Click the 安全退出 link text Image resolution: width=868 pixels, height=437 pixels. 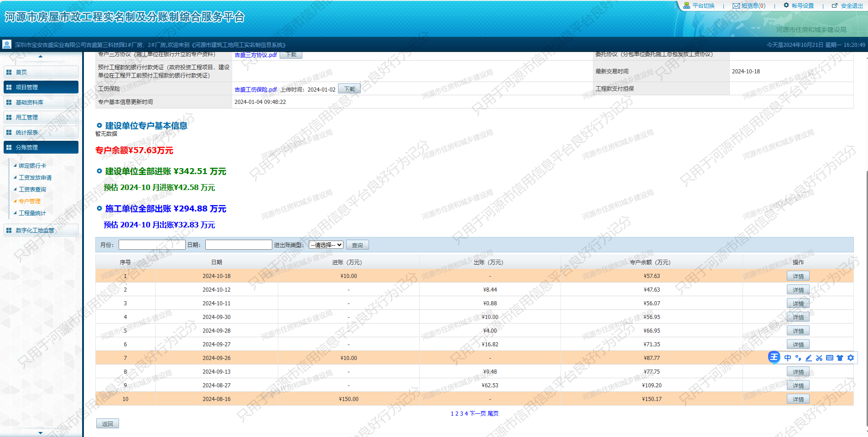coord(852,6)
